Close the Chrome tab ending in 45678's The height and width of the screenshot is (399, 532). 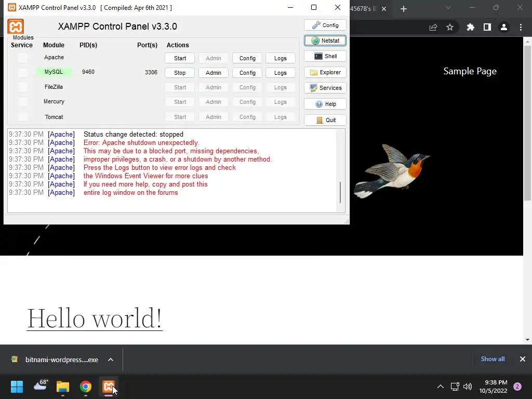point(384,9)
